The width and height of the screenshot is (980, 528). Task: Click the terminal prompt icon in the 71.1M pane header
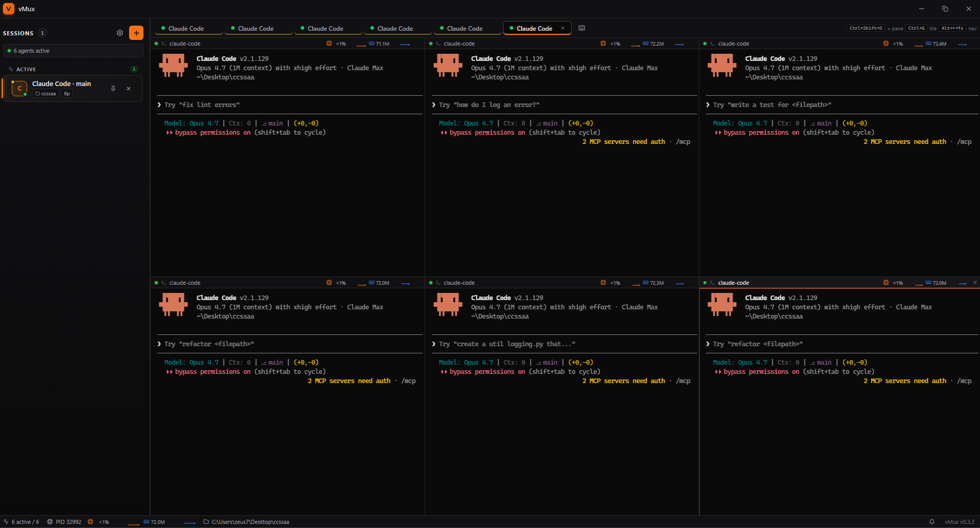coord(163,44)
